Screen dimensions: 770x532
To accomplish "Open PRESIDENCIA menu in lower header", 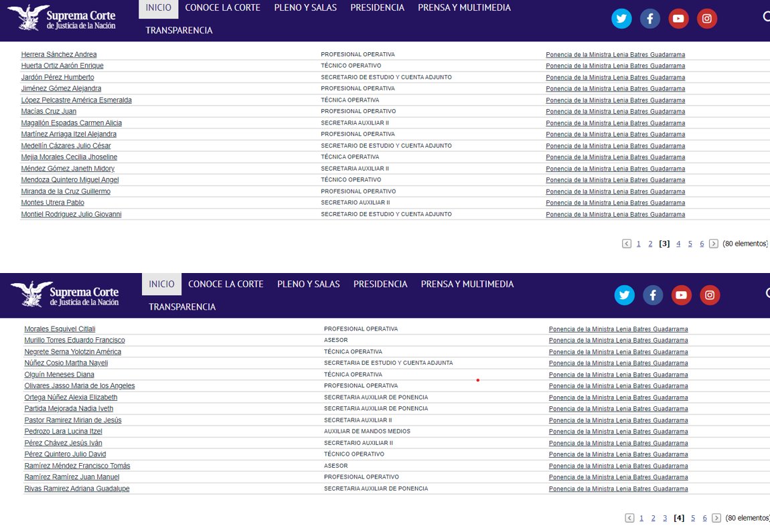I will pos(380,284).
